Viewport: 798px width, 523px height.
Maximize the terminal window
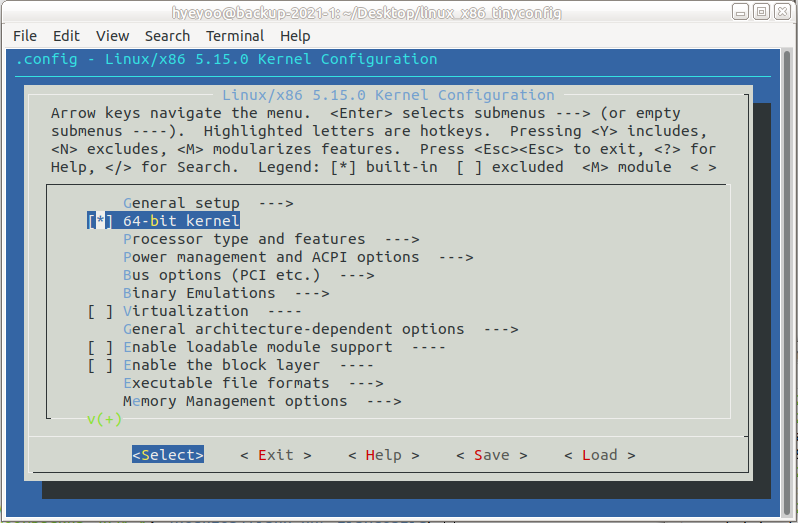coord(761,11)
